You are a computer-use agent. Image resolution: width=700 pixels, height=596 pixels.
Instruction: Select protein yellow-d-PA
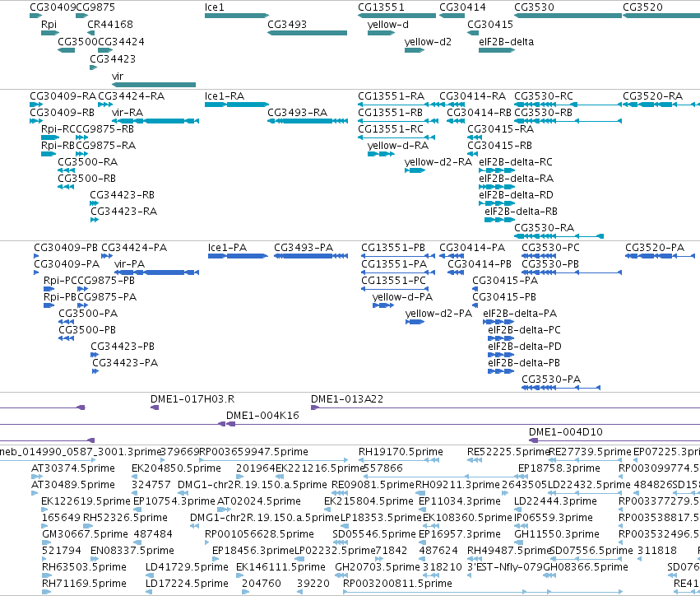click(x=383, y=305)
